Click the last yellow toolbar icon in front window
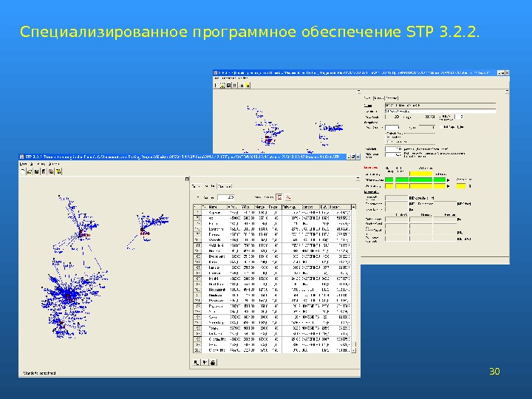This screenshot has height=399, width=532. click(58, 171)
